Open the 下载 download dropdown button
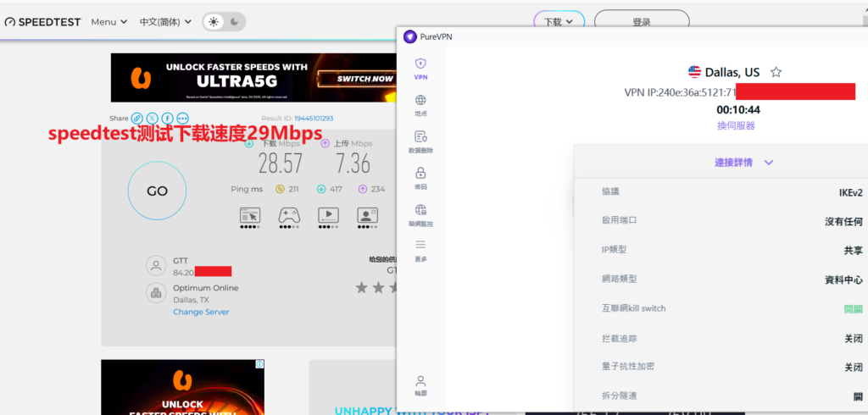This screenshot has width=868, height=415. click(559, 22)
